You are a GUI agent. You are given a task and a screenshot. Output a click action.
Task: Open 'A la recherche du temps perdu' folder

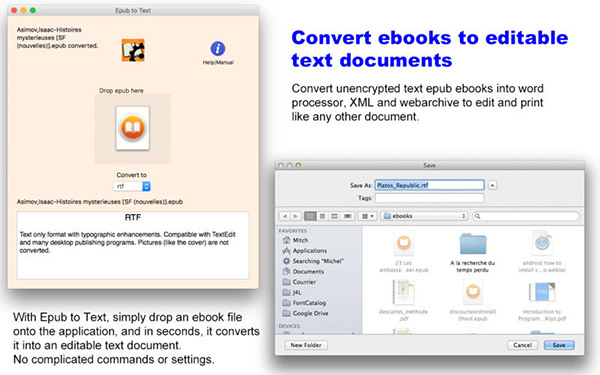473,253
